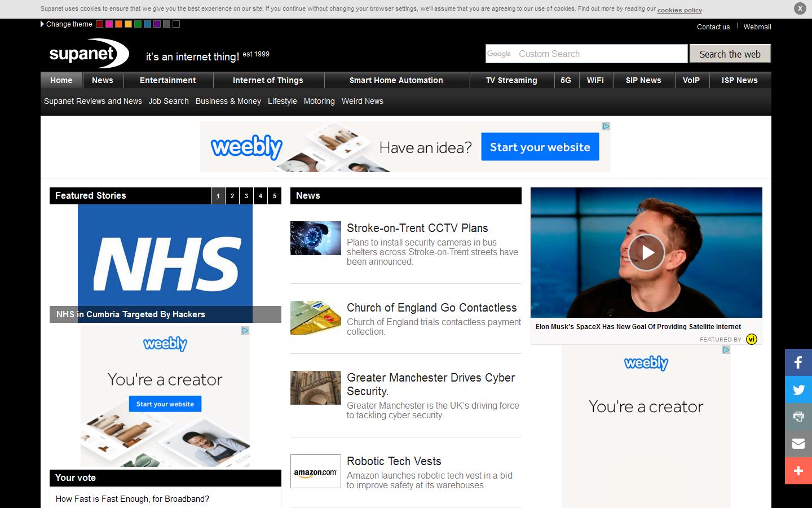This screenshot has width=812, height=508.
Task: Open the credit cards article thumbnail
Action: pos(316,318)
